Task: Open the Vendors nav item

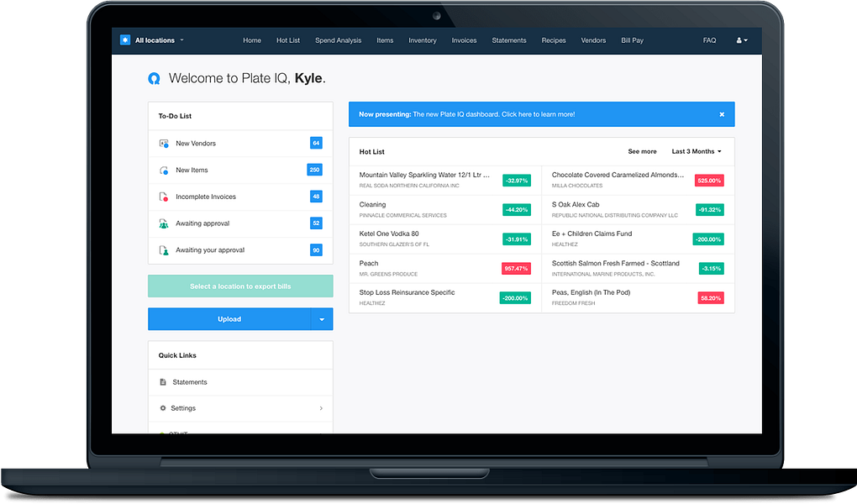Action: pos(593,40)
